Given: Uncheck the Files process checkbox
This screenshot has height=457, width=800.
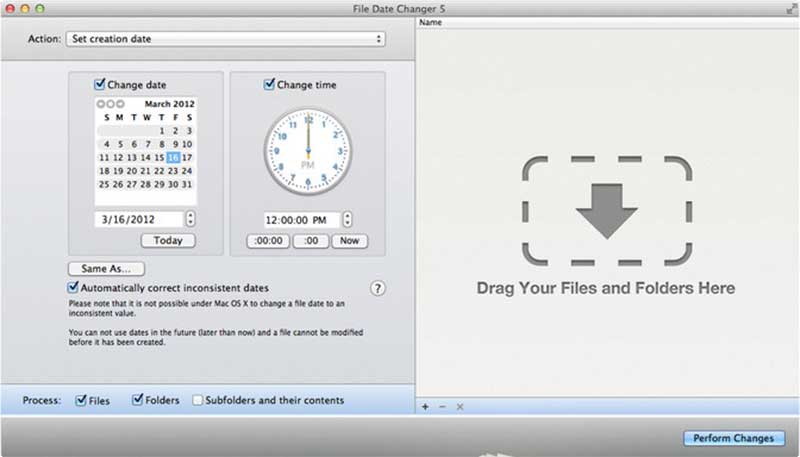Looking at the screenshot, I should 81,400.
